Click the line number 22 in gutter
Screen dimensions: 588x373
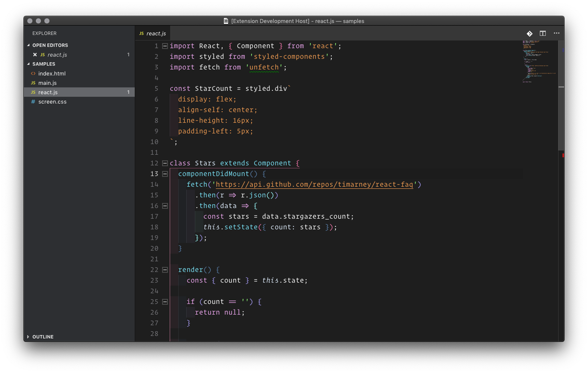coord(154,270)
